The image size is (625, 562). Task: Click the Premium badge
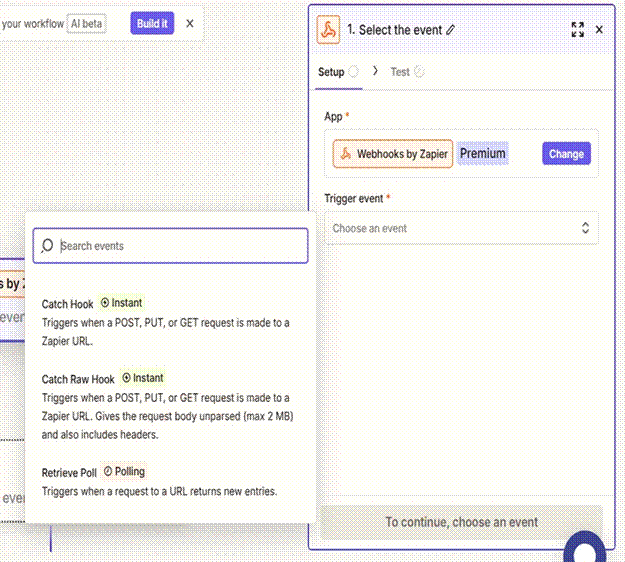coord(483,153)
